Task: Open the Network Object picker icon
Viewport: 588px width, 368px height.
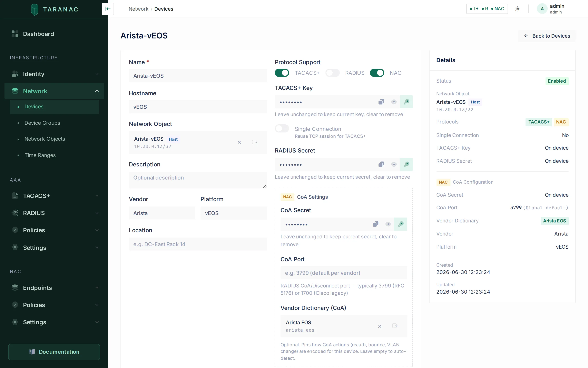Action: coord(254,142)
